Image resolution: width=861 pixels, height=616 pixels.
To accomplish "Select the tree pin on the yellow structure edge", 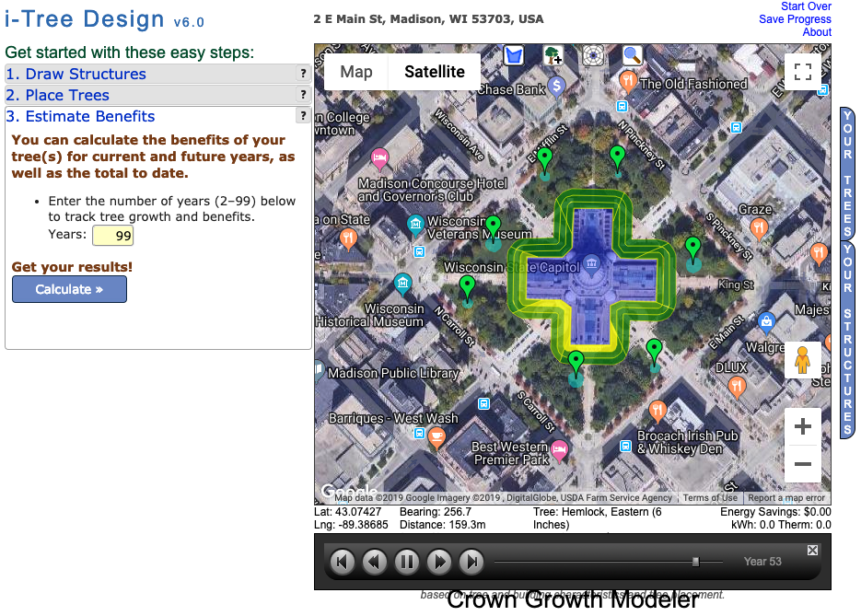I will pyautogui.click(x=576, y=363).
